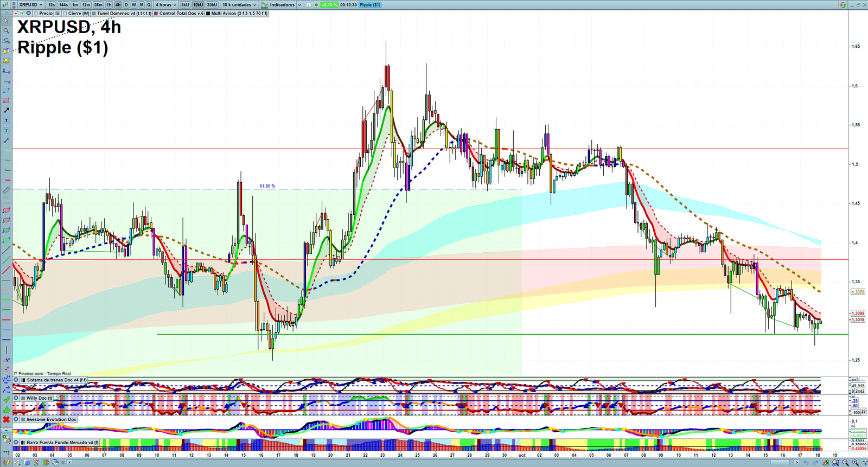Click the red X delete icon
This screenshot has height=467, width=868.
coord(7,419)
